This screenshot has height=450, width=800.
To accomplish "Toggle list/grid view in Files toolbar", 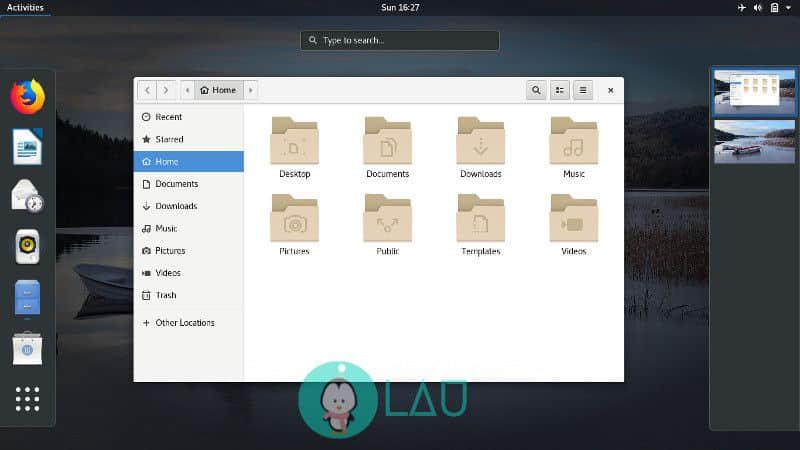I will coord(560,90).
